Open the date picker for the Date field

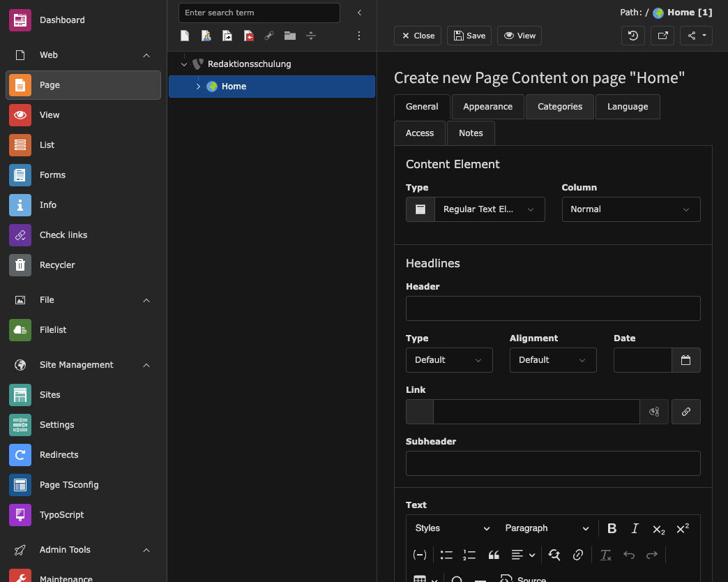coord(685,360)
